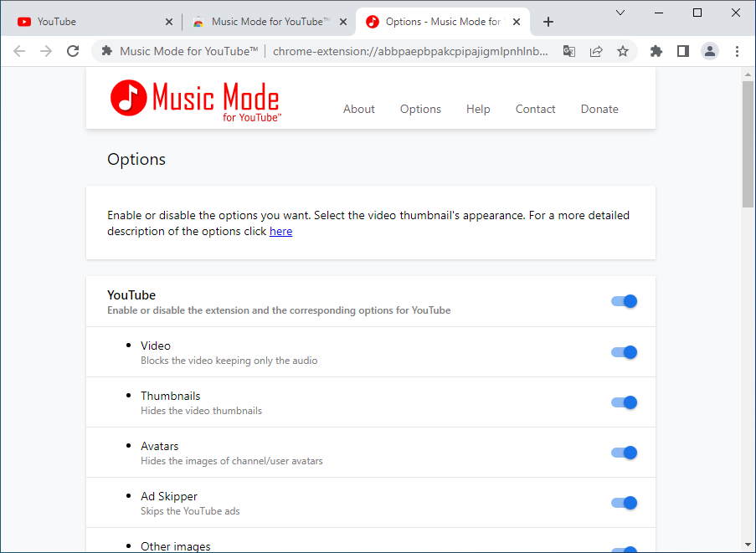
Task: Click the scrollbar down arrow
Action: (x=748, y=545)
